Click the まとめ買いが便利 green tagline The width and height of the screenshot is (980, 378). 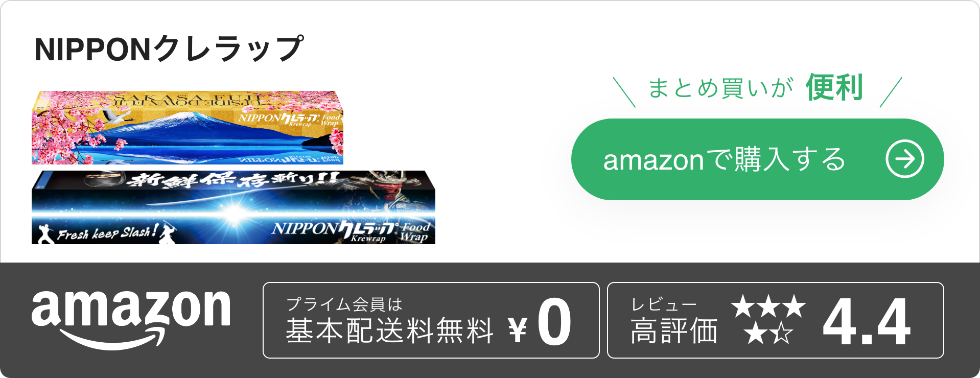tap(756, 87)
